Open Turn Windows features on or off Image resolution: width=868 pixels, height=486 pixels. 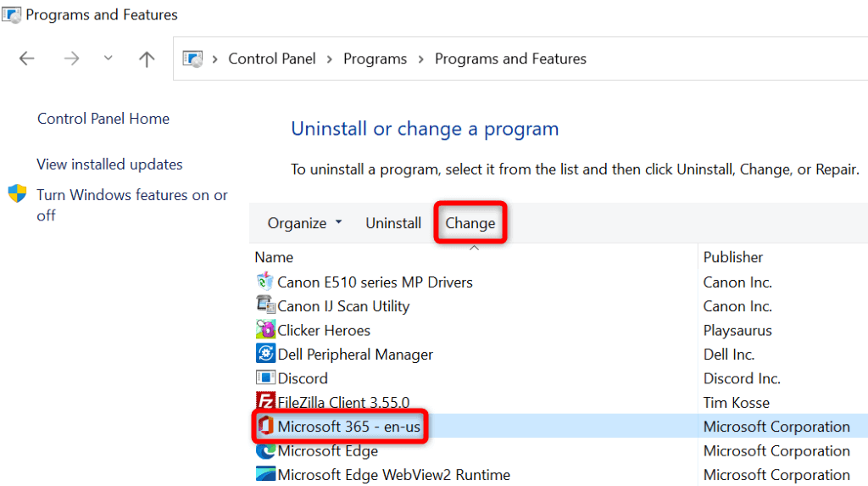132,205
